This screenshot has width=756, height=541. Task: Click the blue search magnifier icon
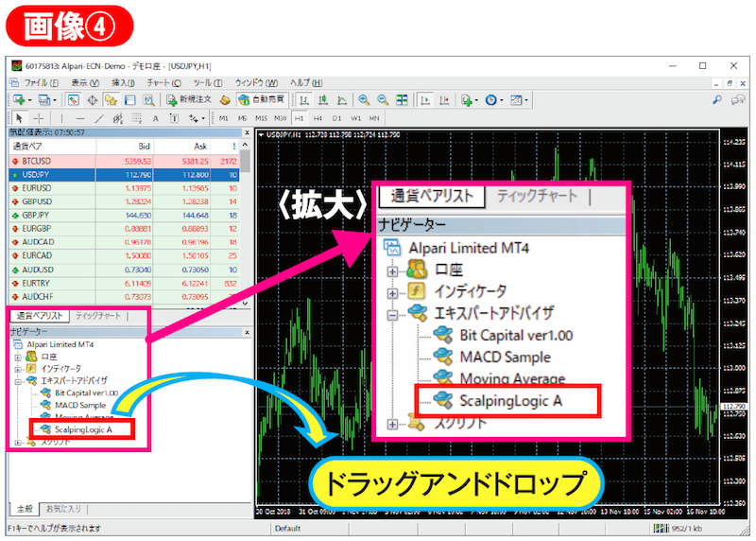pos(717,100)
